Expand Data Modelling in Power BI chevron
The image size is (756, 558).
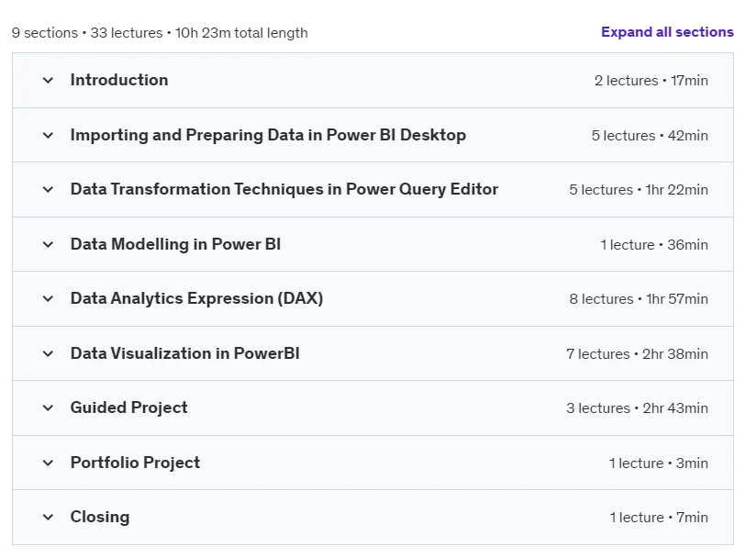tap(48, 244)
